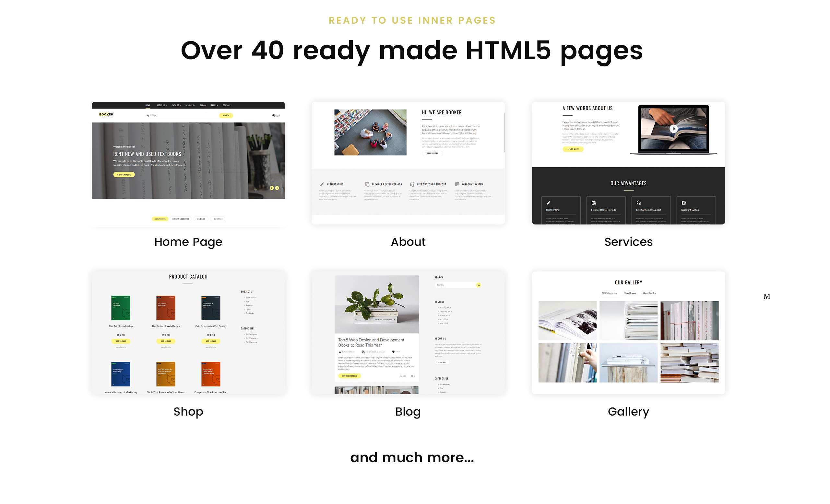The width and height of the screenshot is (830, 504).
Task: Open the Basics of Web Design book cover
Action: [166, 308]
